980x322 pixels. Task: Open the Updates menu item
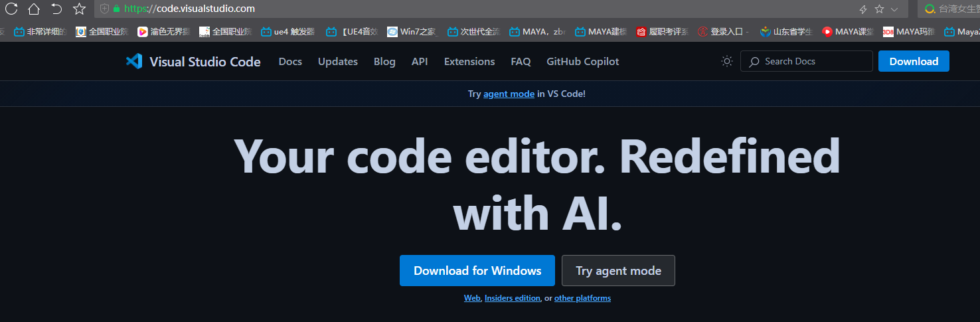coord(338,62)
